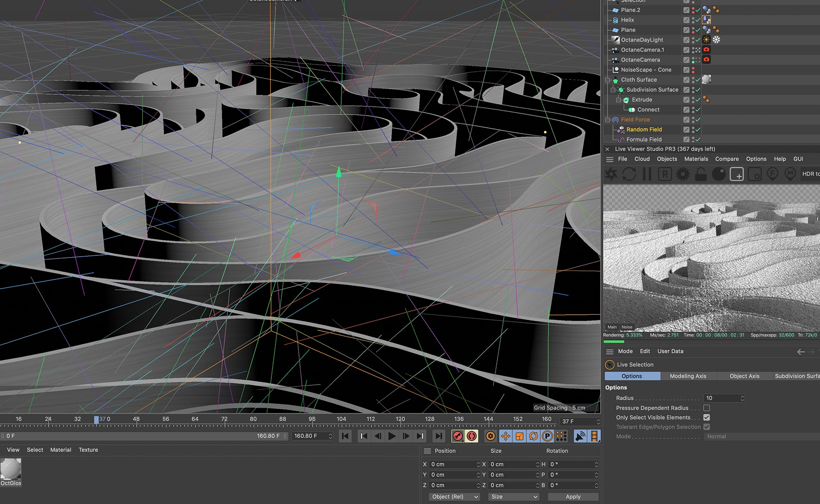Viewport: 820px width, 504px height.
Task: Open the Object (Rel) coordinate dropdown
Action: [454, 497]
